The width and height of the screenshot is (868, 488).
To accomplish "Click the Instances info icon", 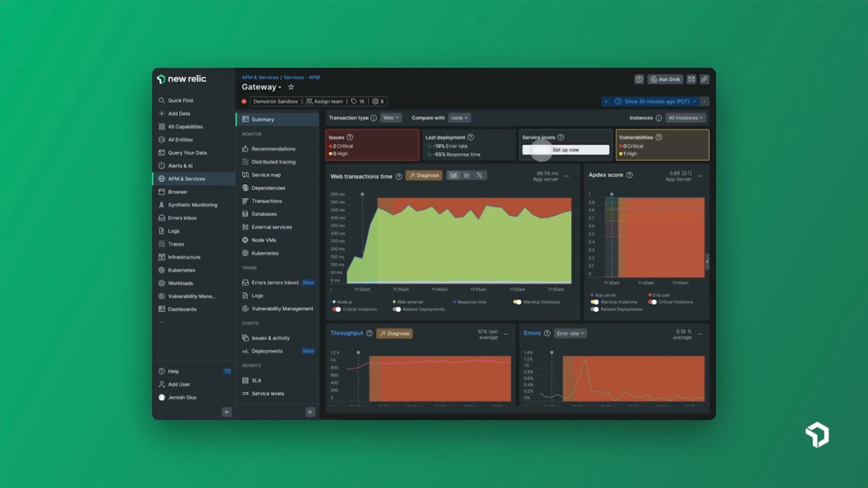I will point(659,118).
